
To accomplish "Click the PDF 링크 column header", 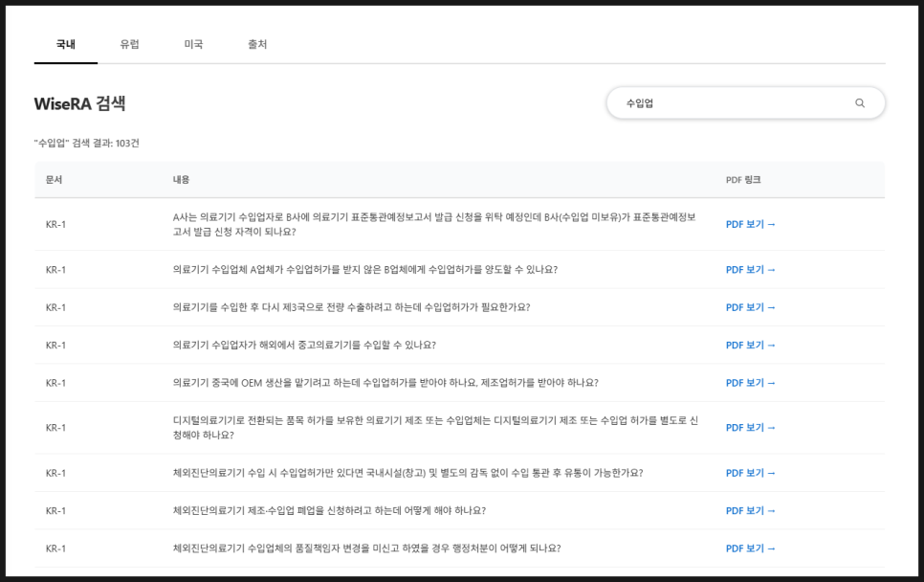I will 744,179.
